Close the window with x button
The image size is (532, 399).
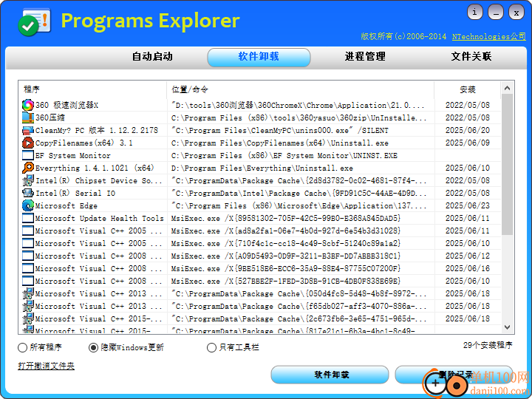point(516,13)
